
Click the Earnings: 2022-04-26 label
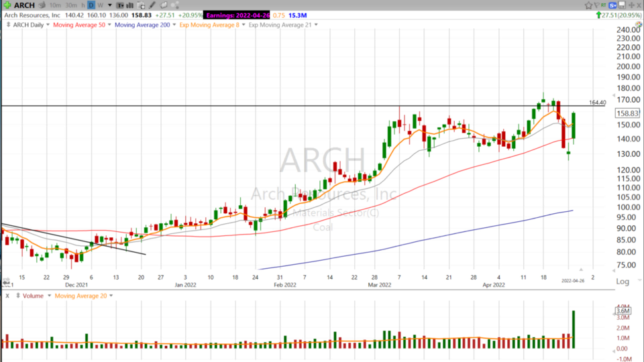pos(237,15)
